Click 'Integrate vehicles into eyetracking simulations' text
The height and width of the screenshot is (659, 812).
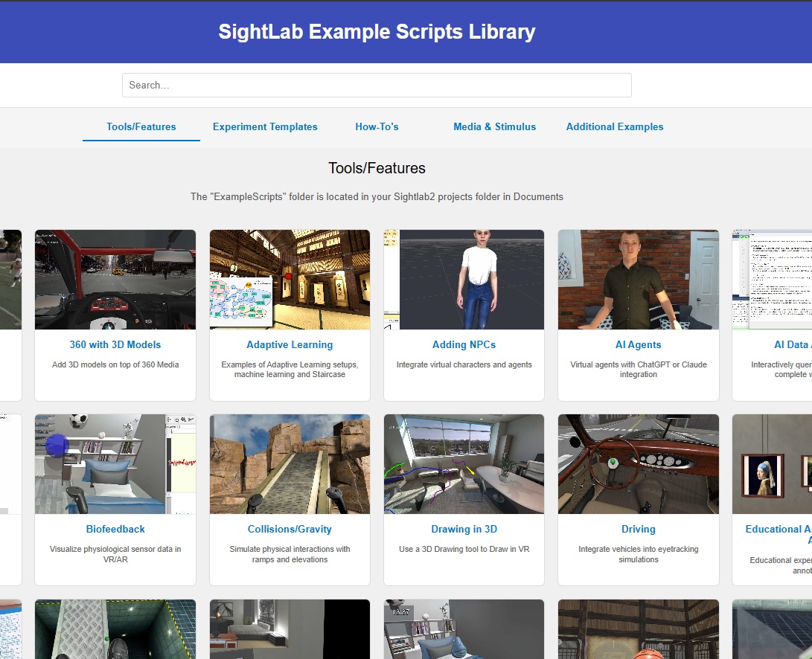(x=638, y=554)
